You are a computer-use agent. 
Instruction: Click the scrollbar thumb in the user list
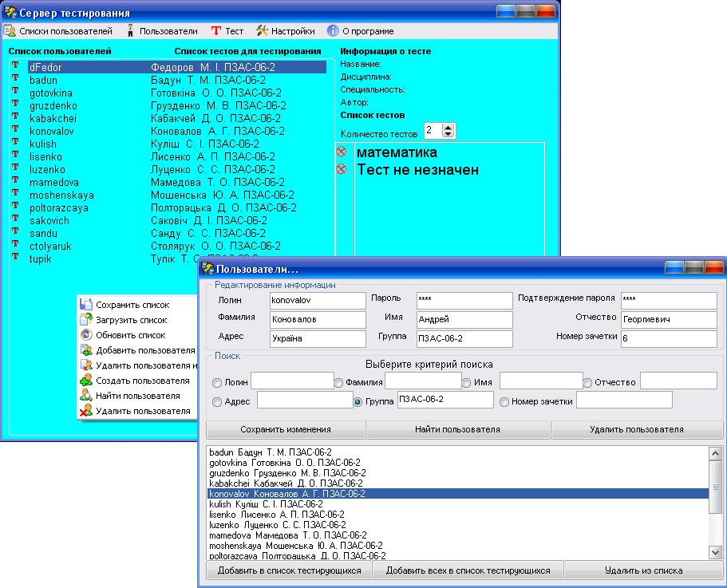point(716,486)
